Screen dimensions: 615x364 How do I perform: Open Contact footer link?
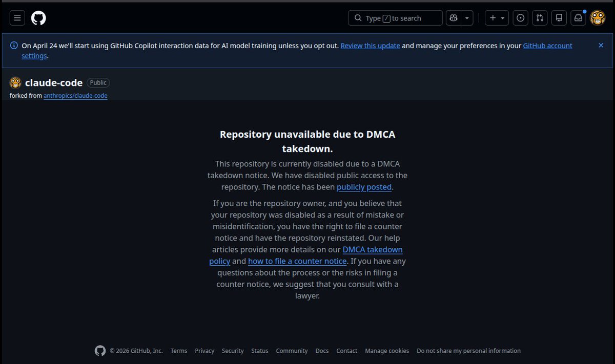click(x=347, y=351)
